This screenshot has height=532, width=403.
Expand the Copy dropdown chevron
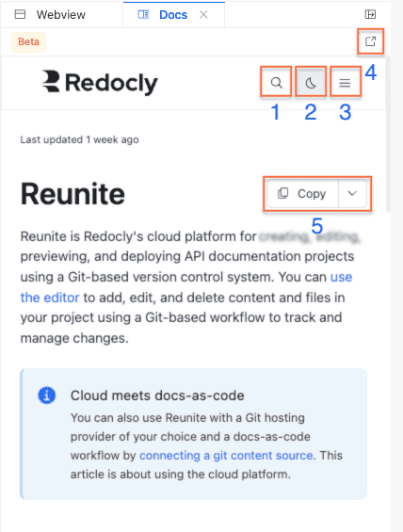[x=352, y=193]
